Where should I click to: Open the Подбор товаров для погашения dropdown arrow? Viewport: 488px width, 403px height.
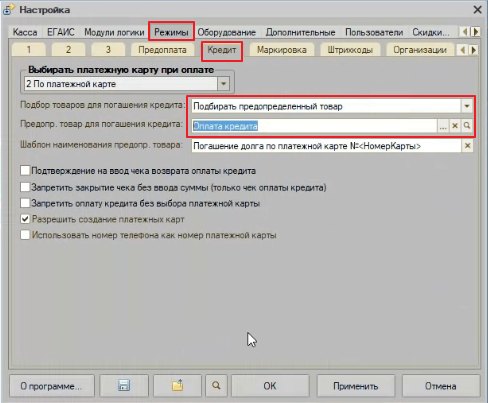point(467,106)
